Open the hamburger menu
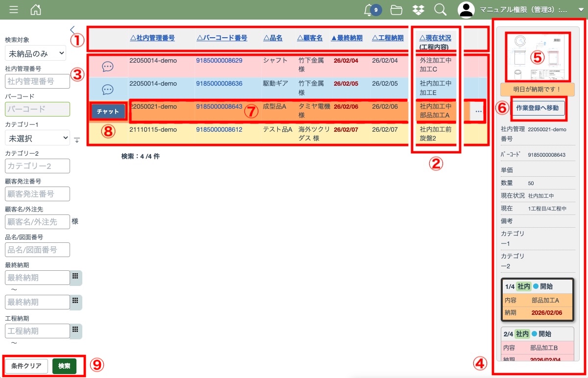 [14, 9]
